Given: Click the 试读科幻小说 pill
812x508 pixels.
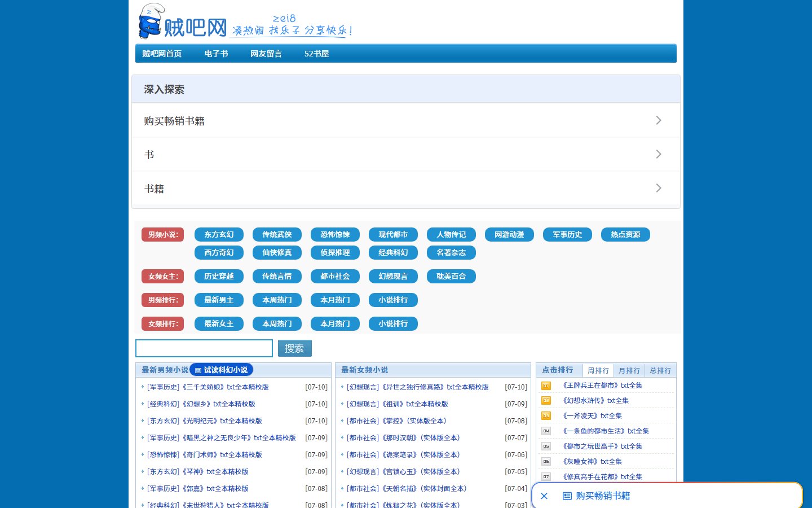Looking at the screenshot, I should pyautogui.click(x=221, y=370).
